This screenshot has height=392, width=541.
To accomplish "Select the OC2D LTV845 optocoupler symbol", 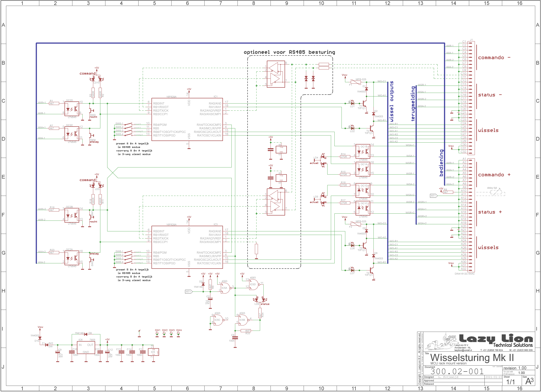I will [72, 109].
